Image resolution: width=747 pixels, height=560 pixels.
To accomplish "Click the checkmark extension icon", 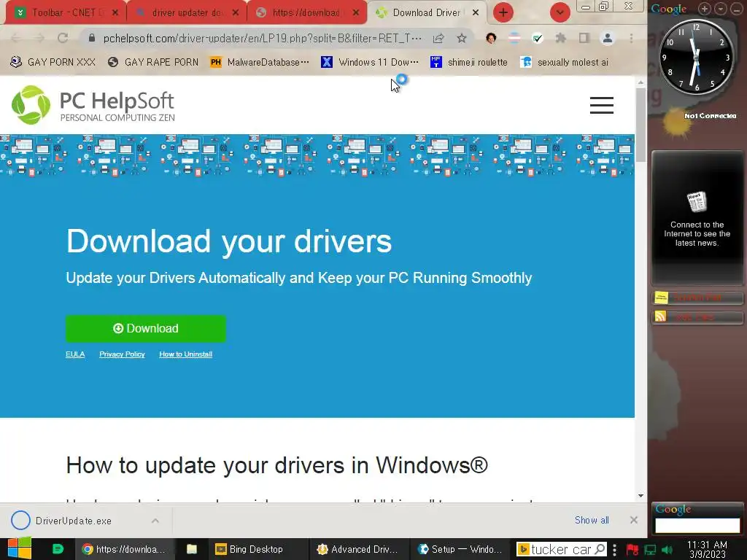I will [538, 38].
